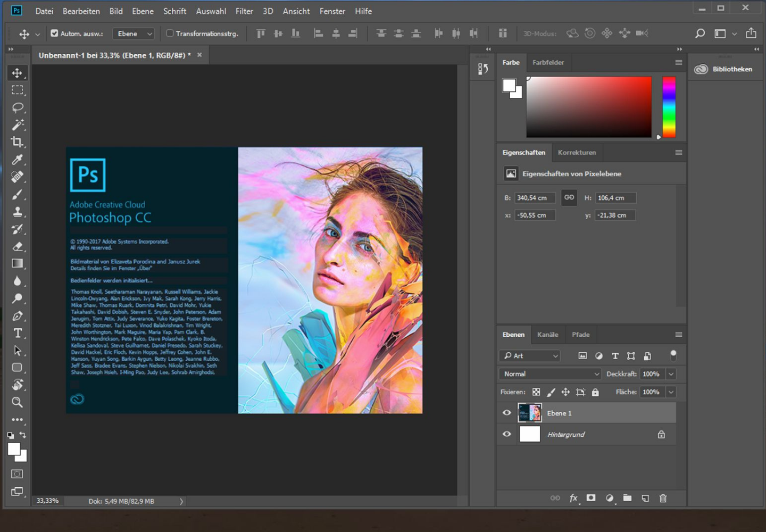
Task: Toggle the width-height link constraint
Action: pos(569,198)
